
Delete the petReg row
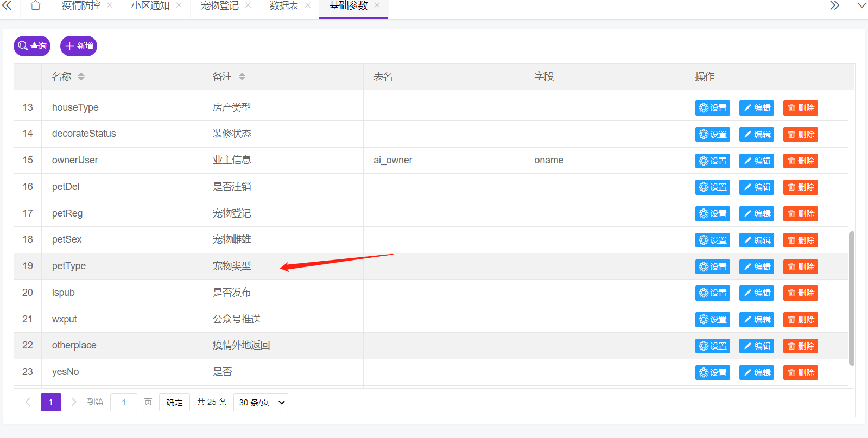[x=801, y=214]
